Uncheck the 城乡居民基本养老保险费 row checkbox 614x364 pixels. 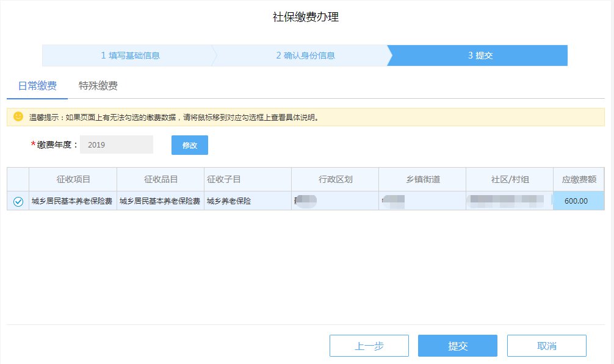tap(18, 201)
